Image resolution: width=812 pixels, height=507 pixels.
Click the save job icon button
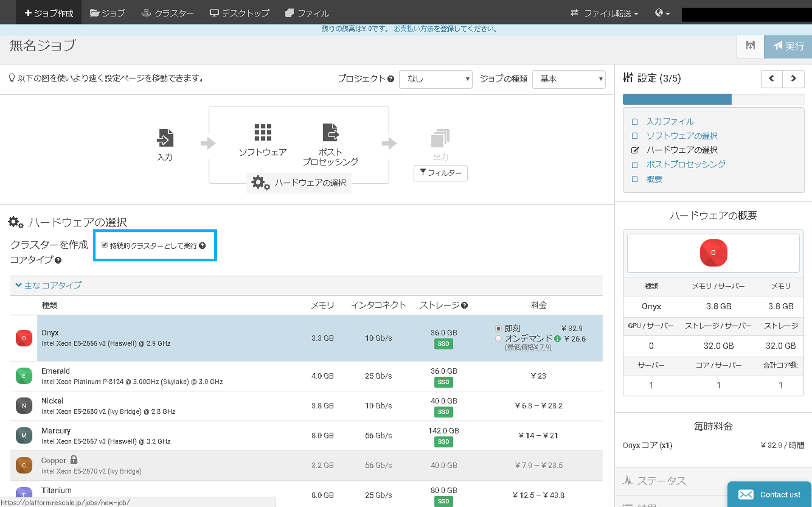[x=750, y=46]
